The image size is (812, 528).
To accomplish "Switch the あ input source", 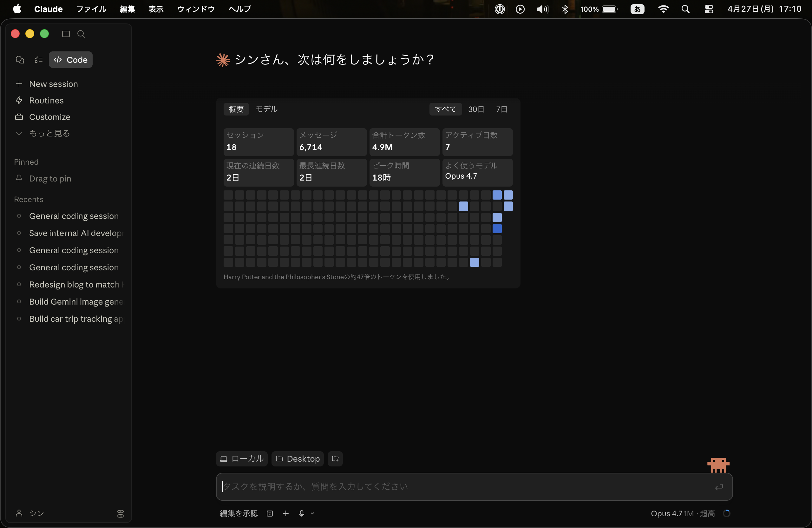I will coord(637,9).
